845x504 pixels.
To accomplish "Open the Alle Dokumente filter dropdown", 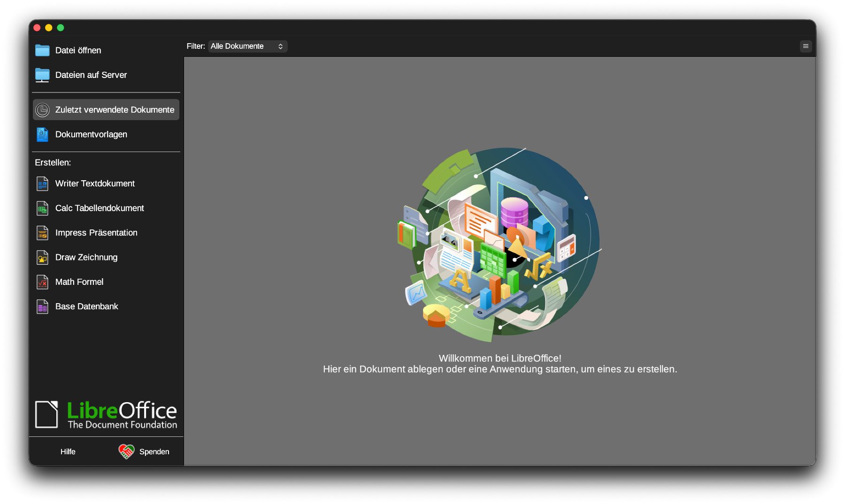I will tap(247, 46).
